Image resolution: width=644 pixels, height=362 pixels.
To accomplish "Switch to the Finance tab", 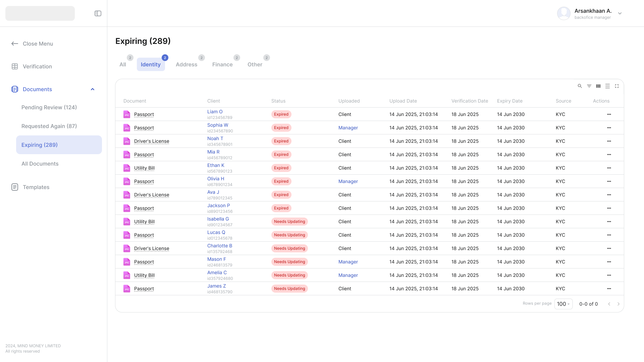I will [222, 64].
